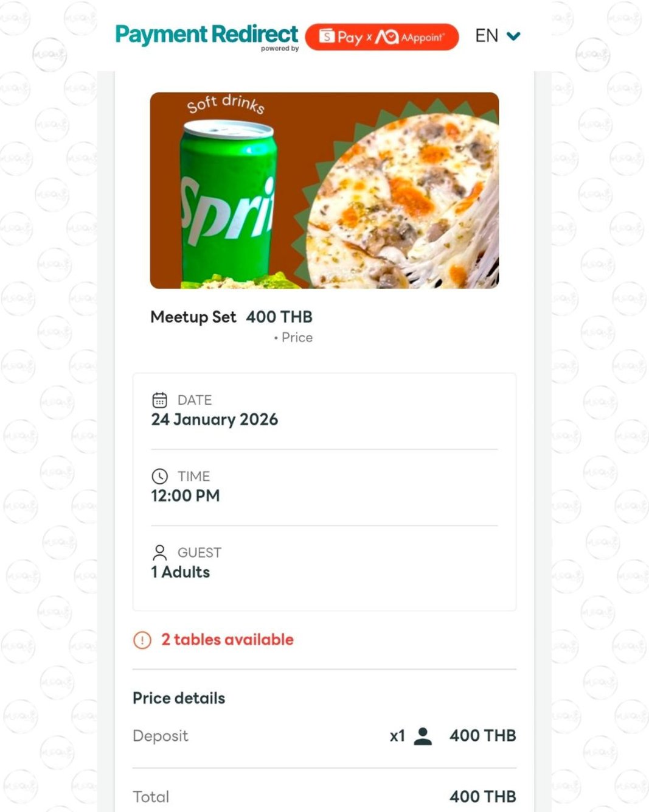Select the 24 January 2026 date field
The width and height of the screenshot is (649, 812).
(214, 419)
